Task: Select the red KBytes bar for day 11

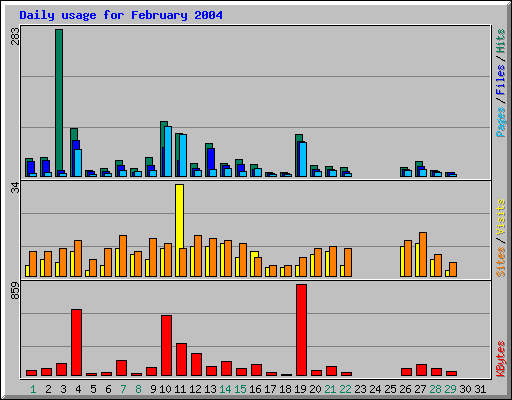Action: [x=181, y=359]
